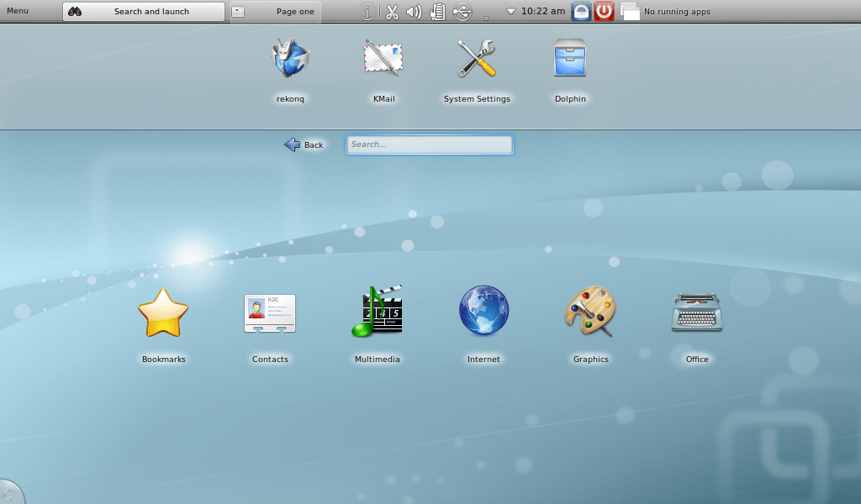Launch the rekonq web browser
Image resolution: width=861 pixels, height=504 pixels.
(290, 60)
